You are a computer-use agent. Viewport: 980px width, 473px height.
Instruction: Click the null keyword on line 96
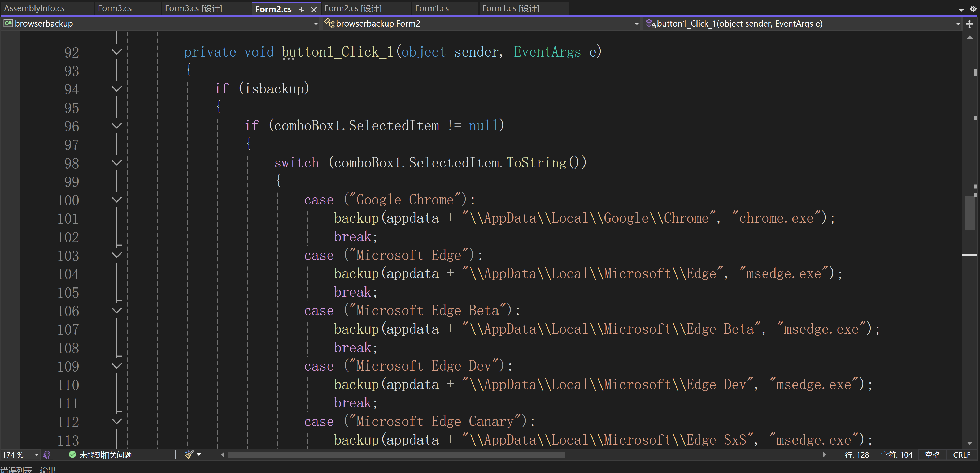[x=483, y=126]
